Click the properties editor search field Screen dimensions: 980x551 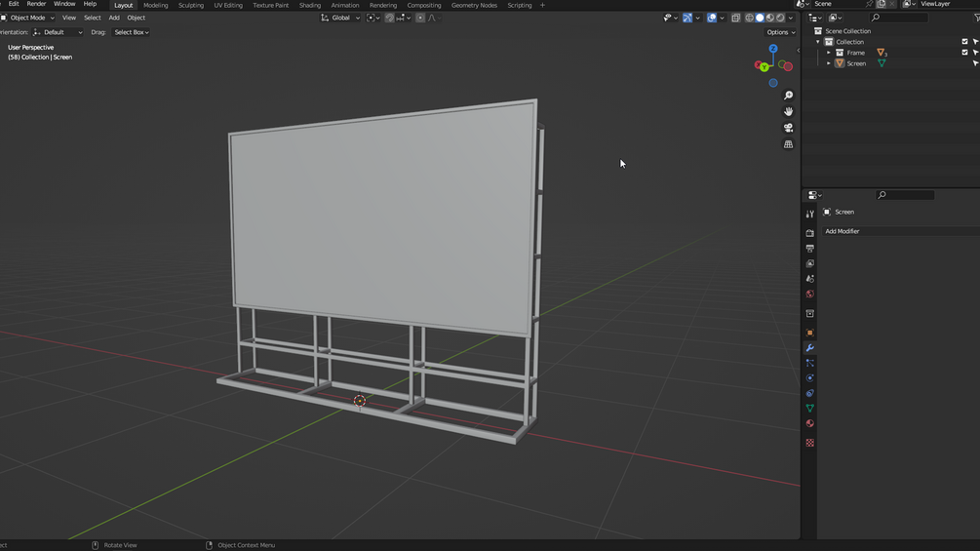coord(905,195)
